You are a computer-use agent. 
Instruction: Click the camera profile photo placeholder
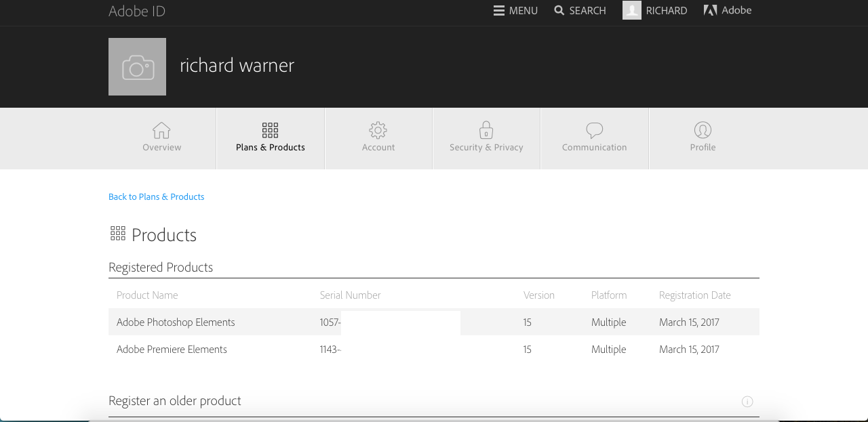click(x=137, y=66)
